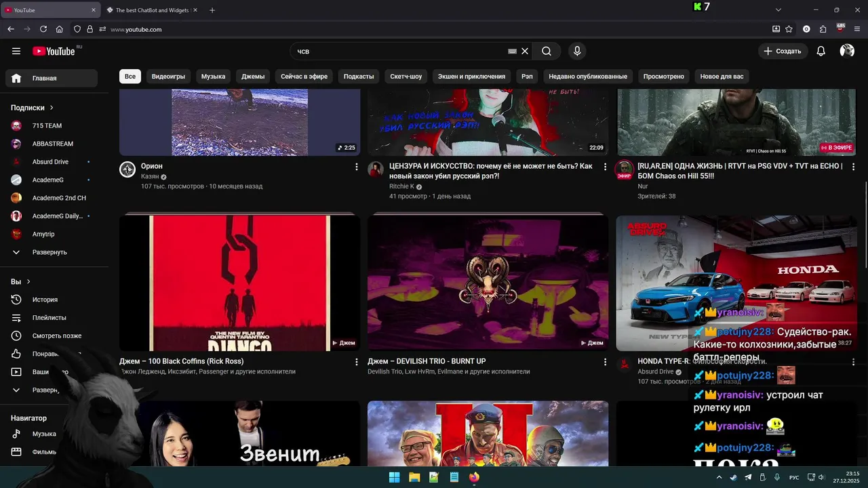The width and height of the screenshot is (868, 488).
Task: Open options menu for 100 Black Coffins mix
Action: point(357,361)
